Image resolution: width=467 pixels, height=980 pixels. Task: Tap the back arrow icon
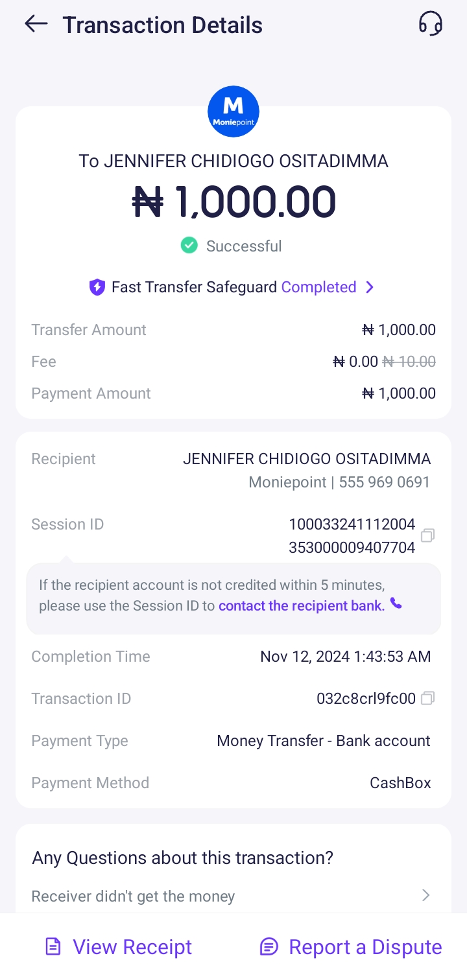pos(36,24)
